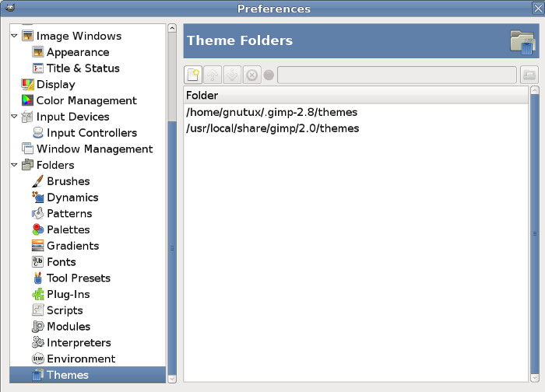Move selected folder up in list
545x392 pixels.
(213, 75)
